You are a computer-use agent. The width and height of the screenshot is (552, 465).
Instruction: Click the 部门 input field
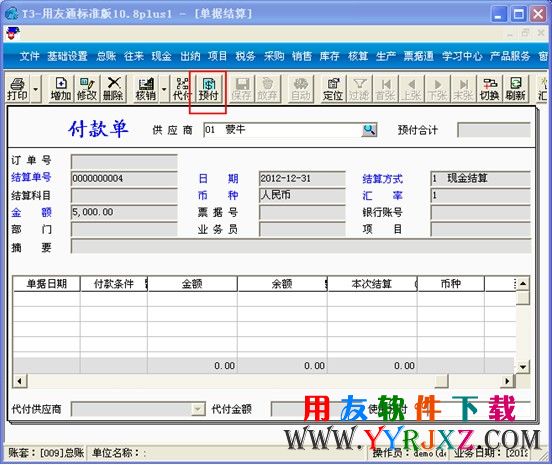pyautogui.click(x=124, y=229)
